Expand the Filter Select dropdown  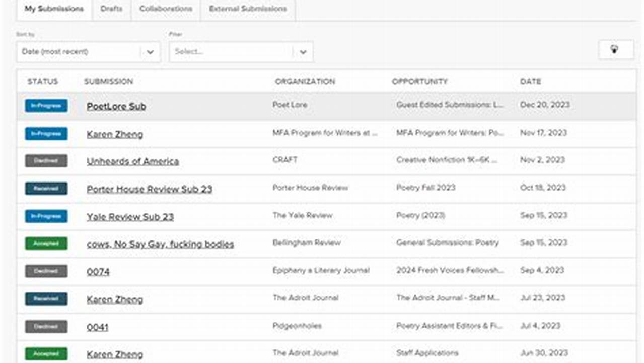[x=241, y=51]
